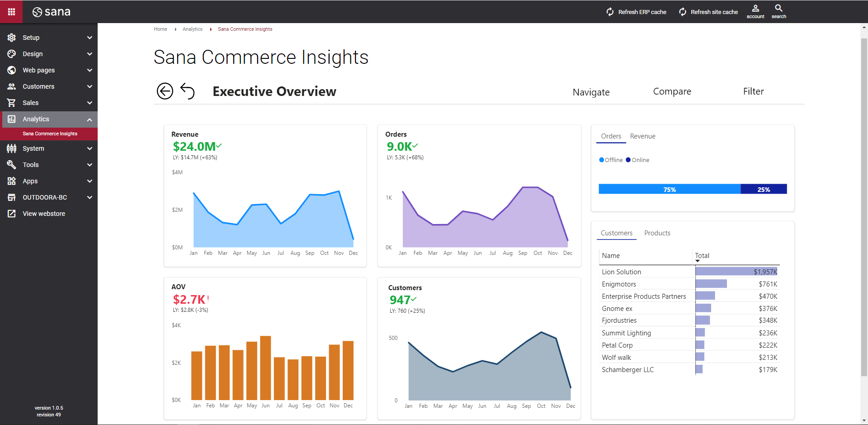This screenshot has height=425, width=868.
Task: Switch to the Orders tab
Action: coord(611,136)
